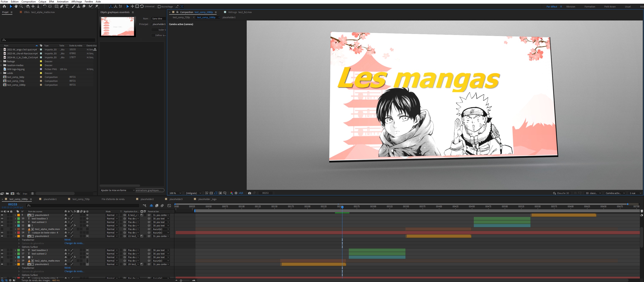Click the orange label swatch of the placeholder3 layer
644x282 pixels.
pyautogui.click(x=19, y=215)
